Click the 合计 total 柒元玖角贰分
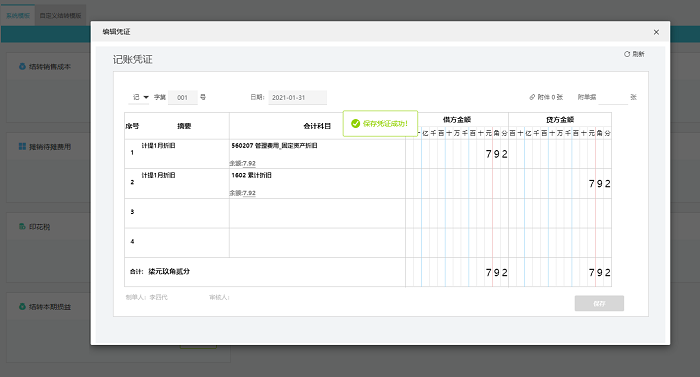The image size is (700, 377). (x=169, y=271)
